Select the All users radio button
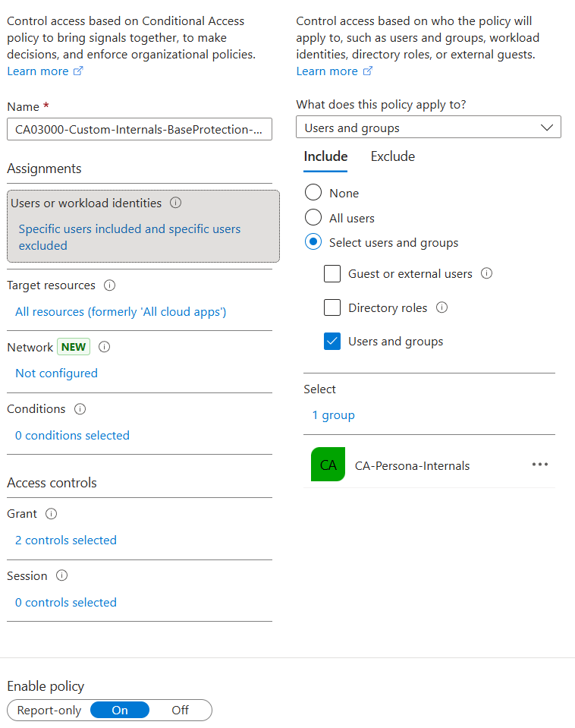 point(313,218)
